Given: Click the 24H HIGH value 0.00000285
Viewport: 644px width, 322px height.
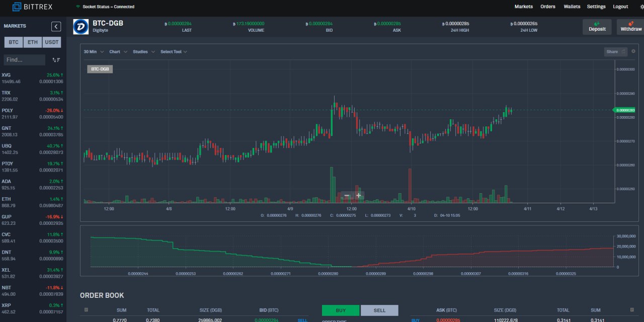Looking at the screenshot, I should click(457, 24).
